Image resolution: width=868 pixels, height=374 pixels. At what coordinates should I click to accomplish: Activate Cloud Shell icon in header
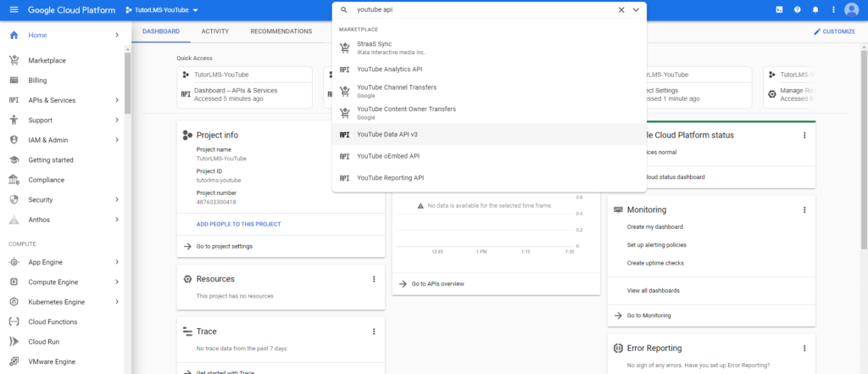[x=780, y=10]
